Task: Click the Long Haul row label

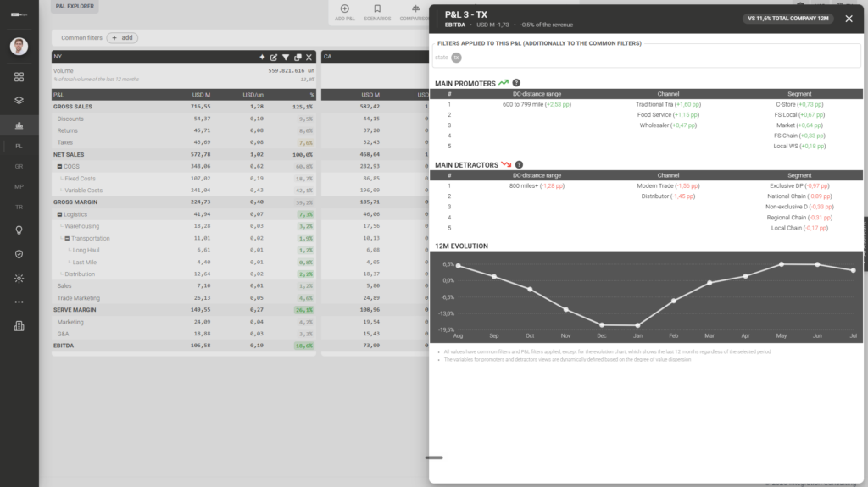Action: click(86, 250)
